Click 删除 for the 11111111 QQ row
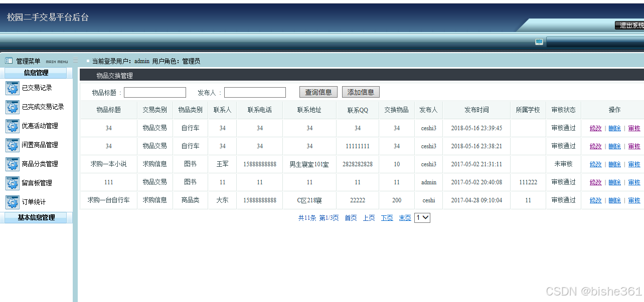 tap(614, 146)
